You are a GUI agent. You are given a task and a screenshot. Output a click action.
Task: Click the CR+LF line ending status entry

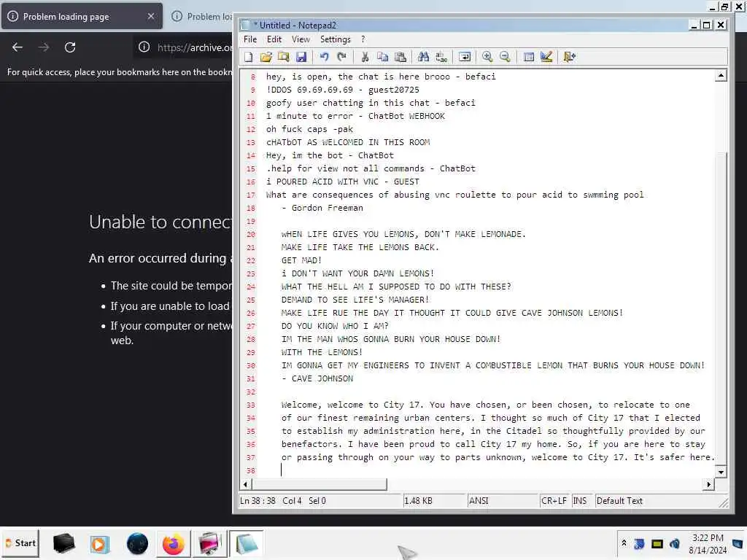pos(554,501)
